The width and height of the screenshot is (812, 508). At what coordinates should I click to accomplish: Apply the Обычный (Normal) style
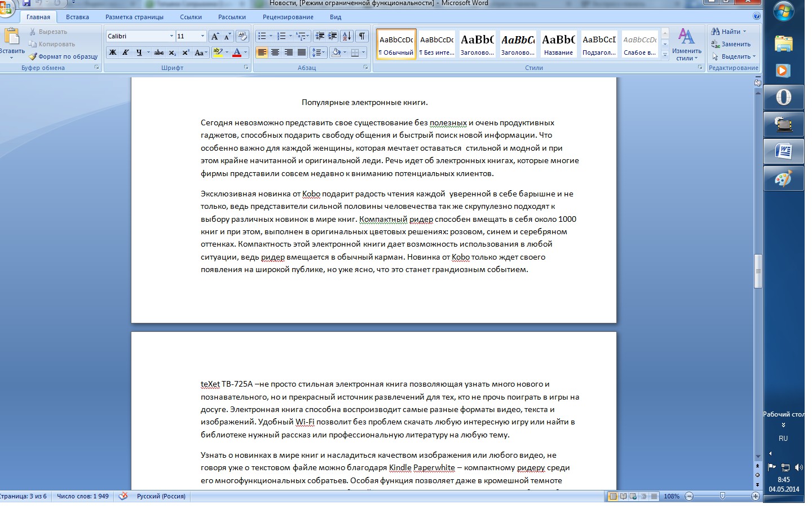coord(396,44)
